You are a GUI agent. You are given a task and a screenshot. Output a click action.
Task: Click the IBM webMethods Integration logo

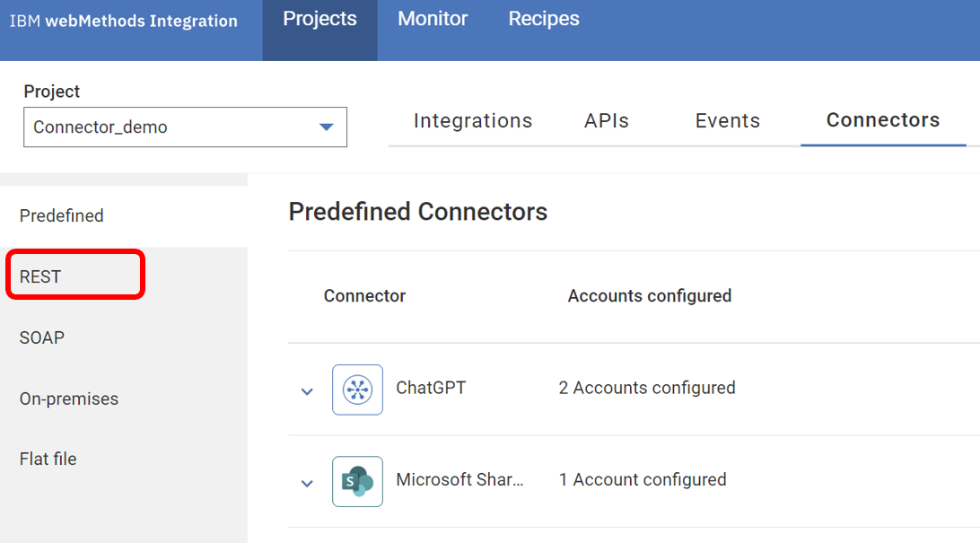124,21
